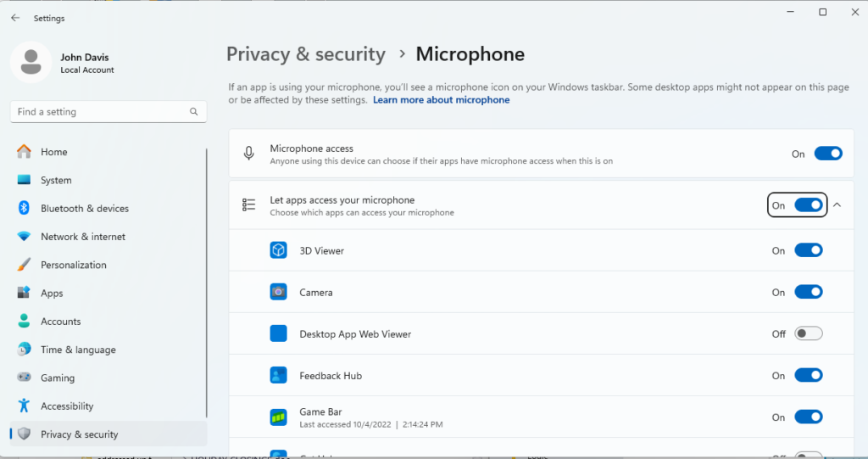
Task: Switch off Game Bar microphone toggle
Action: tap(808, 417)
